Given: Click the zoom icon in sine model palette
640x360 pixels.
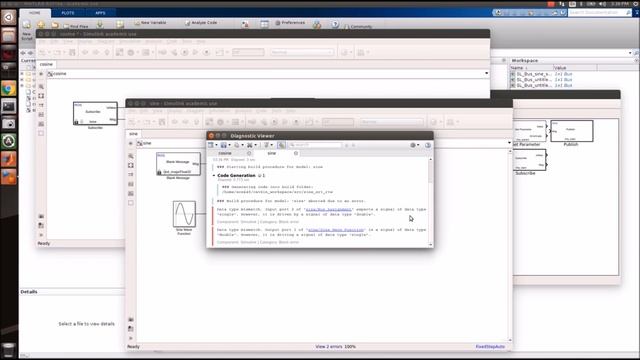Looking at the screenshot, I should 131,156.
